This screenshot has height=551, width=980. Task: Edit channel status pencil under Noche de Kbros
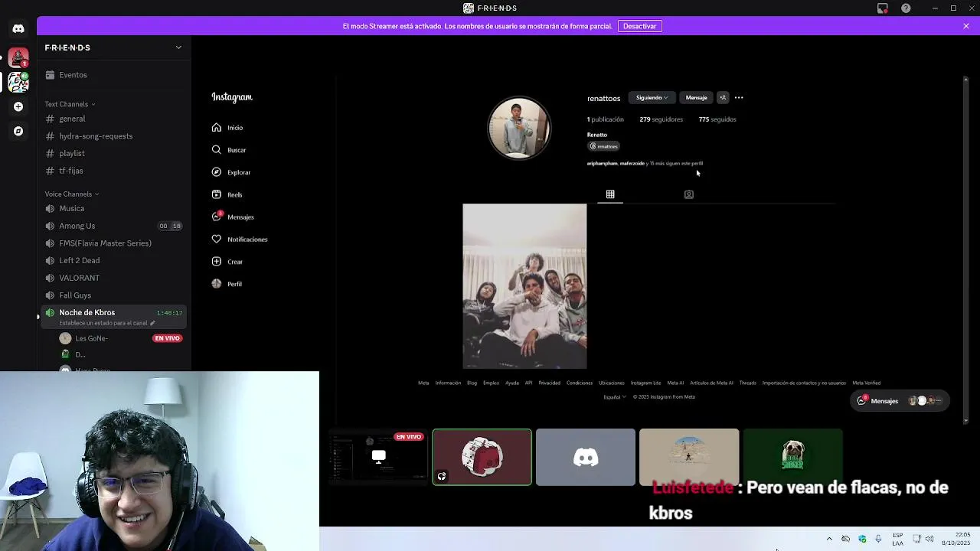pos(152,323)
